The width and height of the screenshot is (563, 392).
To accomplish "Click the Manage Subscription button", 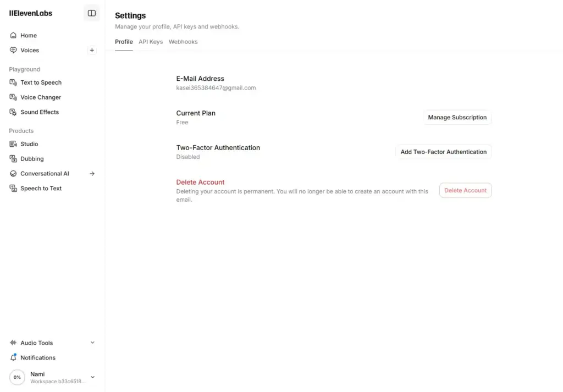I will point(457,118).
